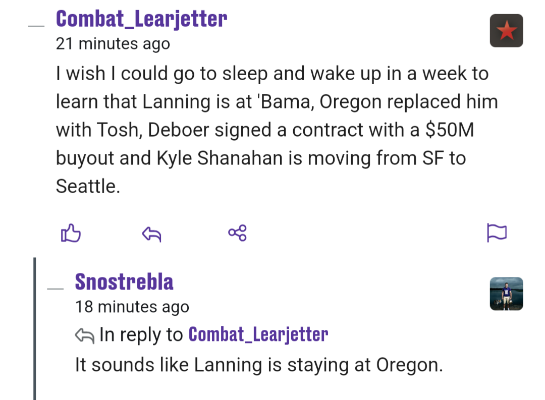
Task: Share Combat_Learjetter's comment
Action: pos(237,233)
